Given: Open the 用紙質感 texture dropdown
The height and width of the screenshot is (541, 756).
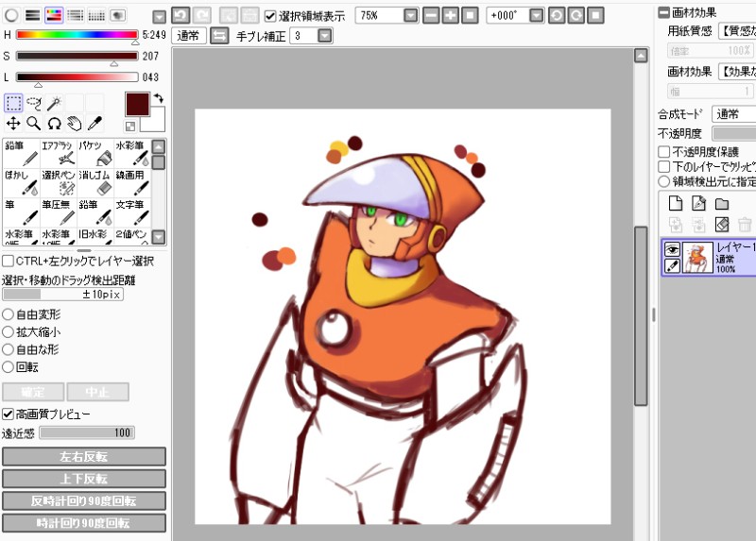Looking at the screenshot, I should click(x=737, y=31).
